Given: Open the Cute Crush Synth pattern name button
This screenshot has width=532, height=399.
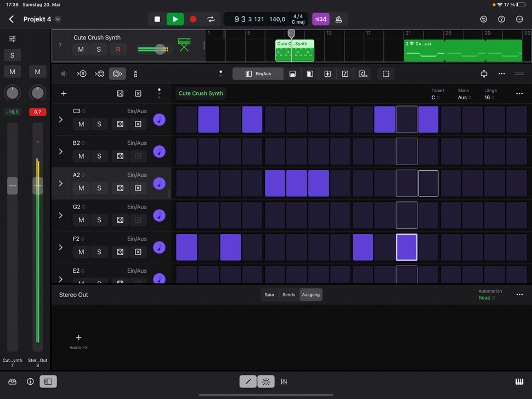Looking at the screenshot, I should tap(201, 93).
